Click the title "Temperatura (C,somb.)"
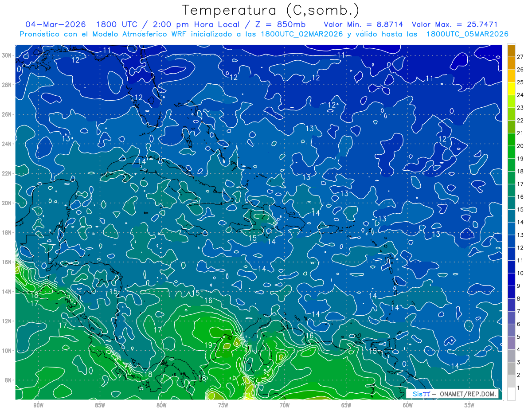The height and width of the screenshot is (411, 532). tap(271, 10)
